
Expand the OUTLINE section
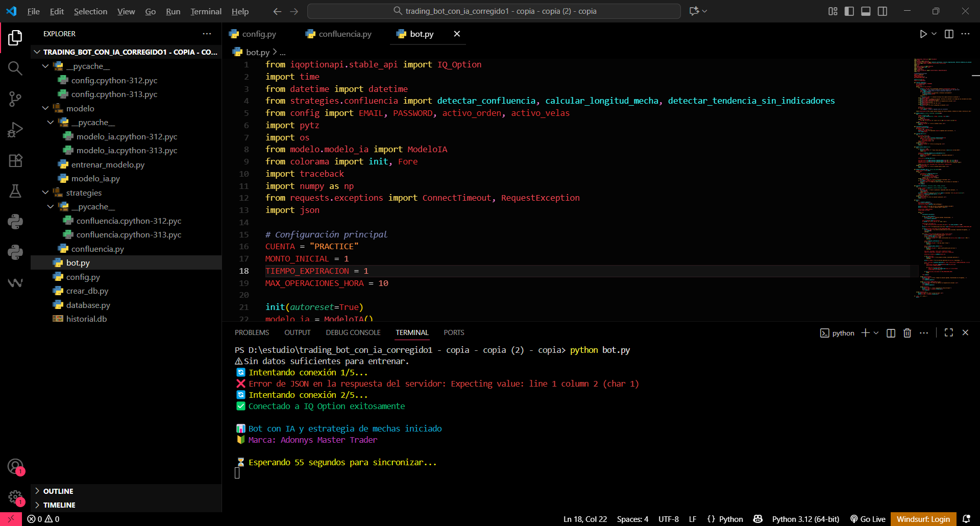coord(58,491)
